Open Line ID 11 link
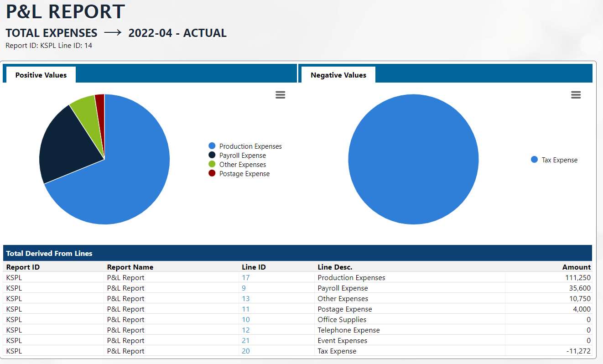This screenshot has height=364, width=603. 246,309
